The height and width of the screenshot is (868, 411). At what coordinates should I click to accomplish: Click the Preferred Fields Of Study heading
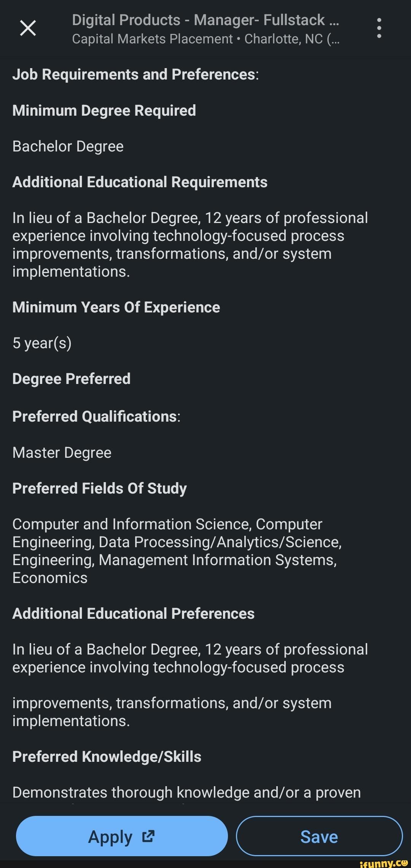tap(99, 488)
